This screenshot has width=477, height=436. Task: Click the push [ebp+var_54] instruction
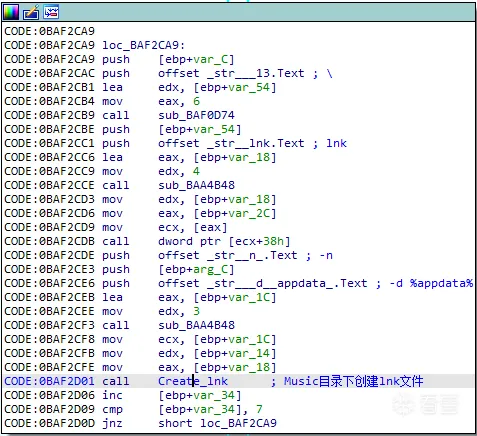pos(171,129)
